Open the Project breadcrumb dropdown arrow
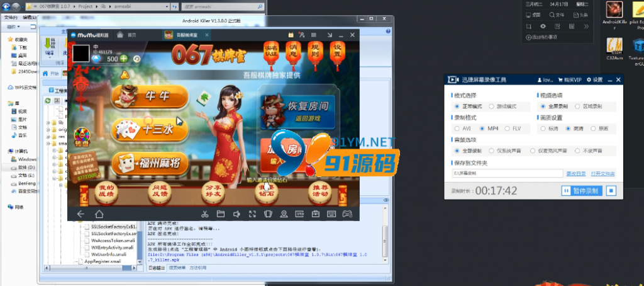The height and width of the screenshot is (286, 644). tap(97, 7)
